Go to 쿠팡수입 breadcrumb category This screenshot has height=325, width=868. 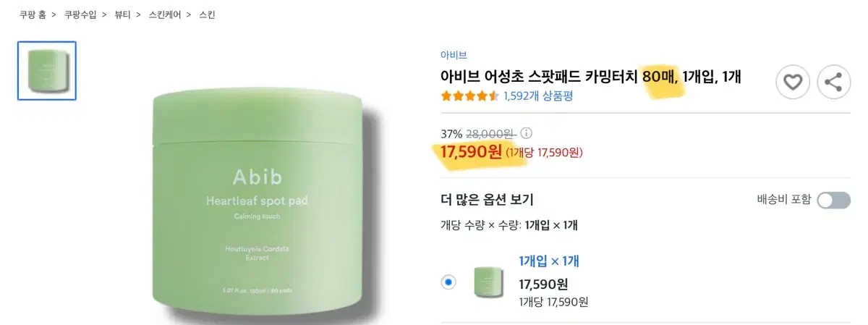click(81, 14)
